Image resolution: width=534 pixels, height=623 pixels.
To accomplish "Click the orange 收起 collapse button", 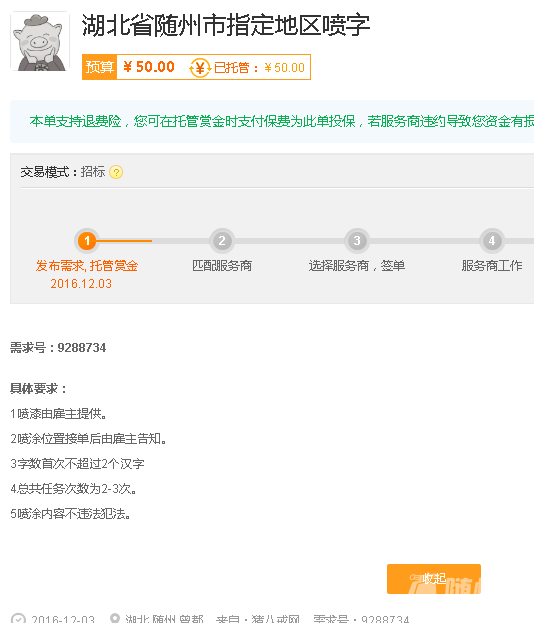I will pyautogui.click(x=434, y=579).
